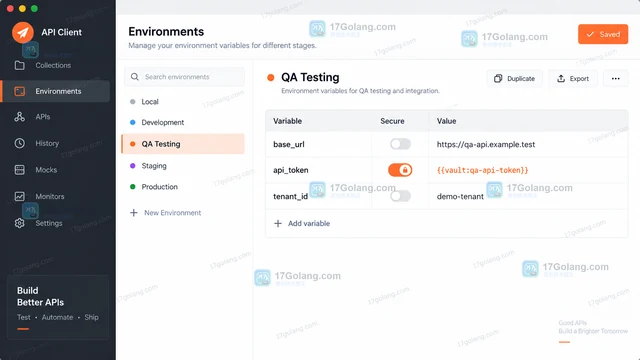Click the orange dot beside QA Testing heading
This screenshot has height=360, width=640.
271,78
